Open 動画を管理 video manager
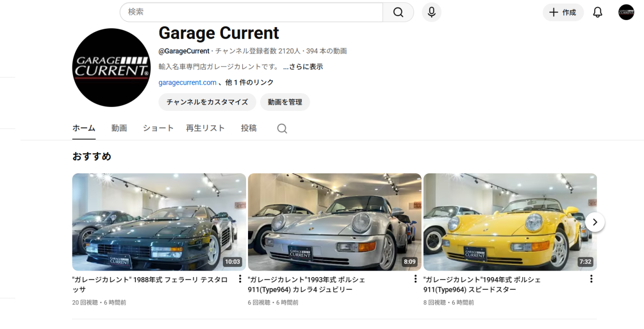644x329 pixels. (285, 102)
